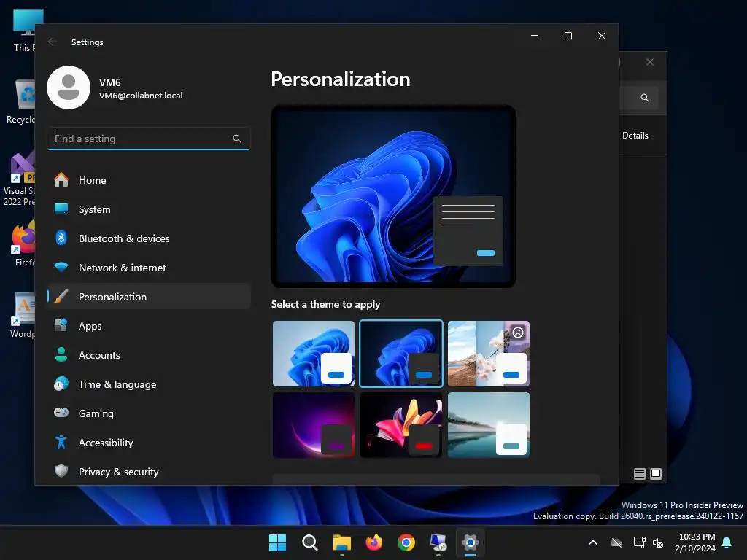Click the Time & language globe icon
This screenshot has height=560, width=747.
click(x=61, y=384)
